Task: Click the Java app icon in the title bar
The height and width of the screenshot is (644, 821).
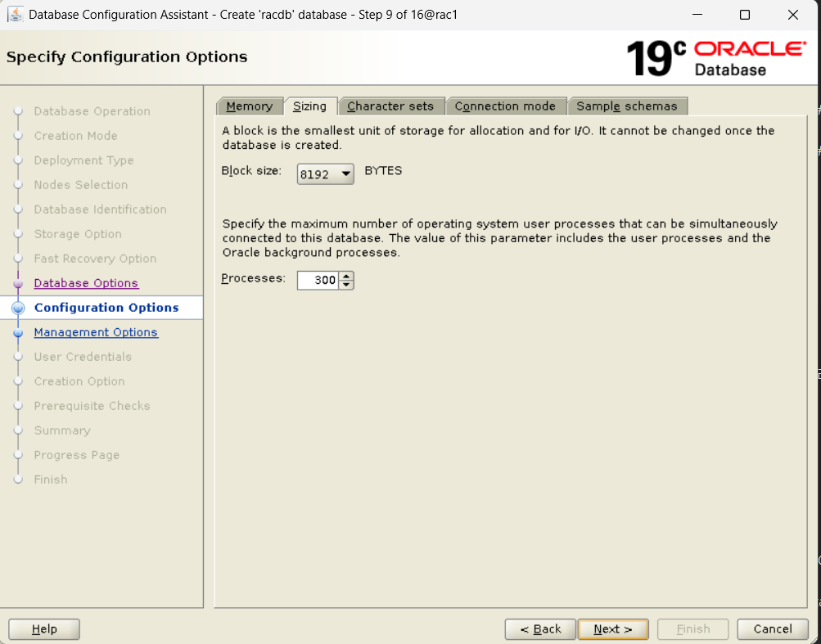Action: 16,14
